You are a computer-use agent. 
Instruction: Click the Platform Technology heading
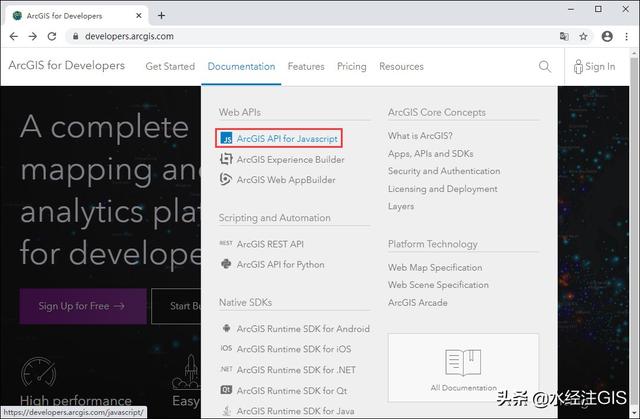[x=433, y=244]
